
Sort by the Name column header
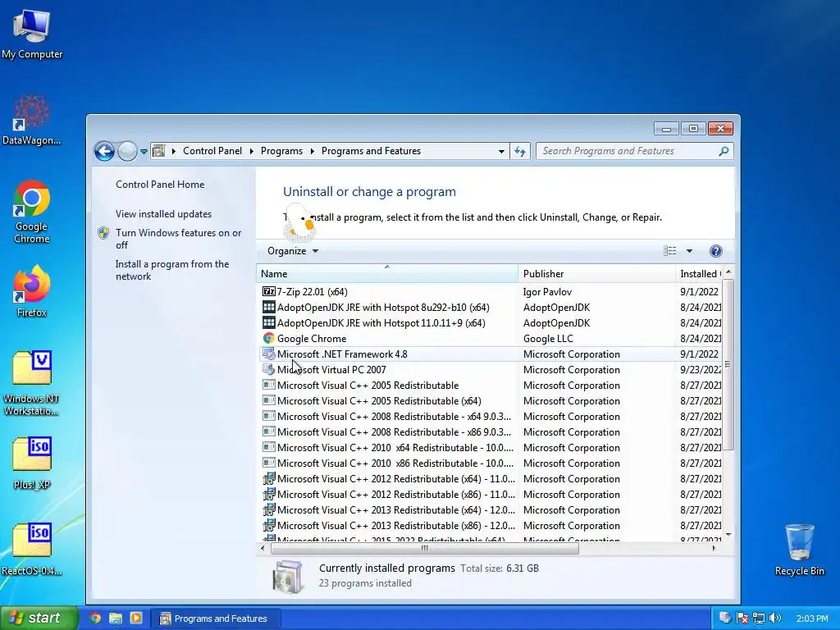(x=387, y=274)
